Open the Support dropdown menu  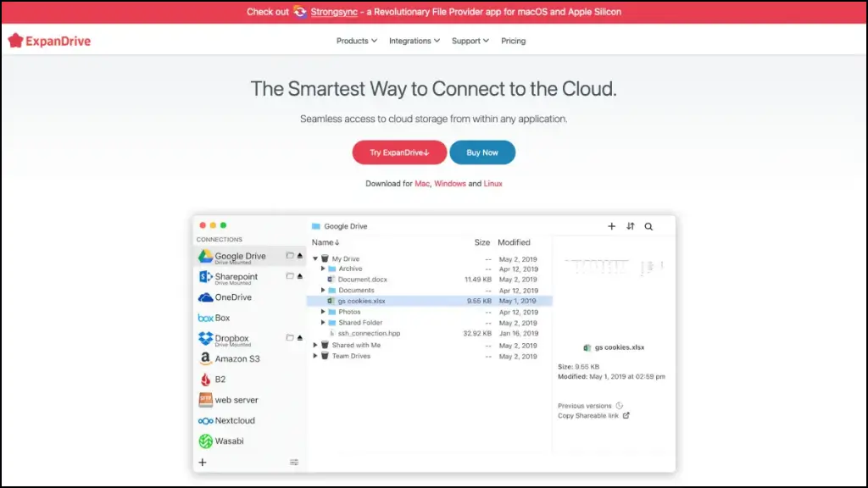coord(470,41)
